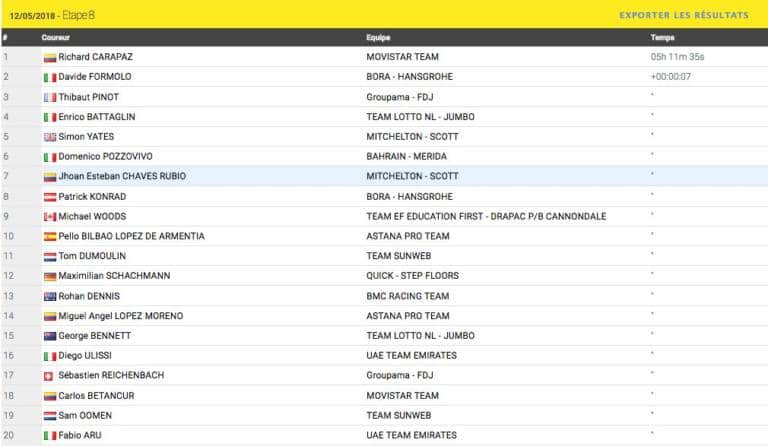
Task: Click the French flag beside Thibaut PINOT
Action: (50, 97)
